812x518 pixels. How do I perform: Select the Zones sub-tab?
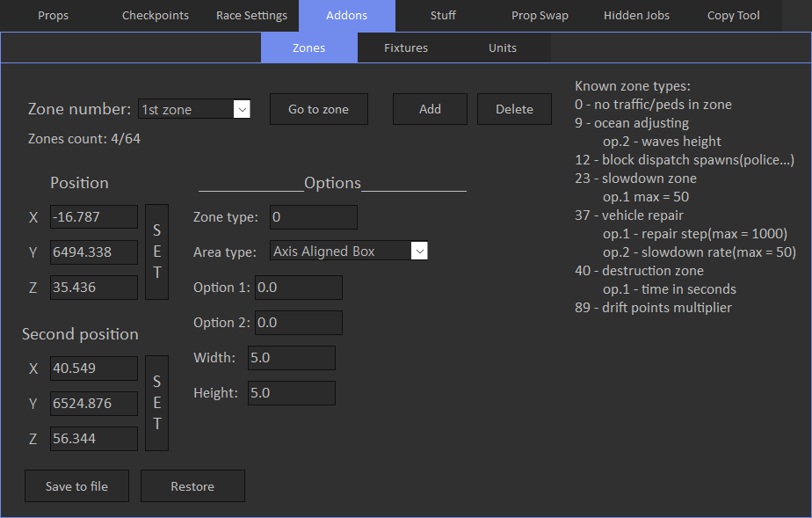[x=309, y=47]
